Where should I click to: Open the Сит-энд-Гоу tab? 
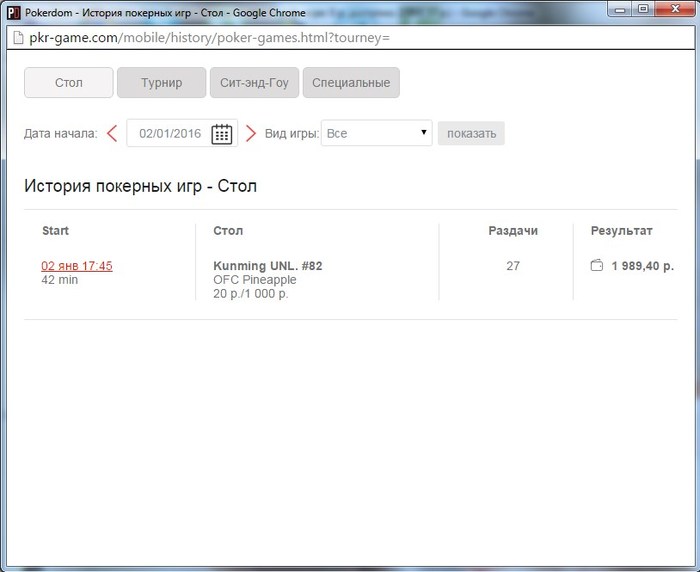254,83
